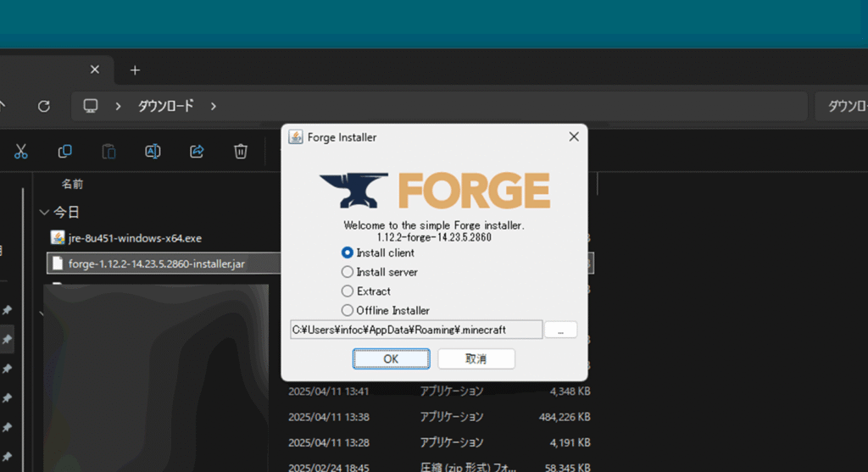The width and height of the screenshot is (868, 472).
Task: Click the Paste clipboard icon in Explorer
Action: [109, 151]
